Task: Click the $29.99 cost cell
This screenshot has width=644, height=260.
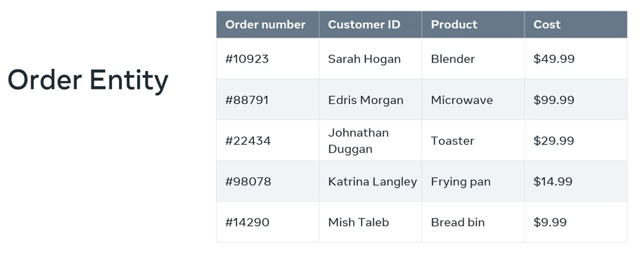Action: pos(553,141)
